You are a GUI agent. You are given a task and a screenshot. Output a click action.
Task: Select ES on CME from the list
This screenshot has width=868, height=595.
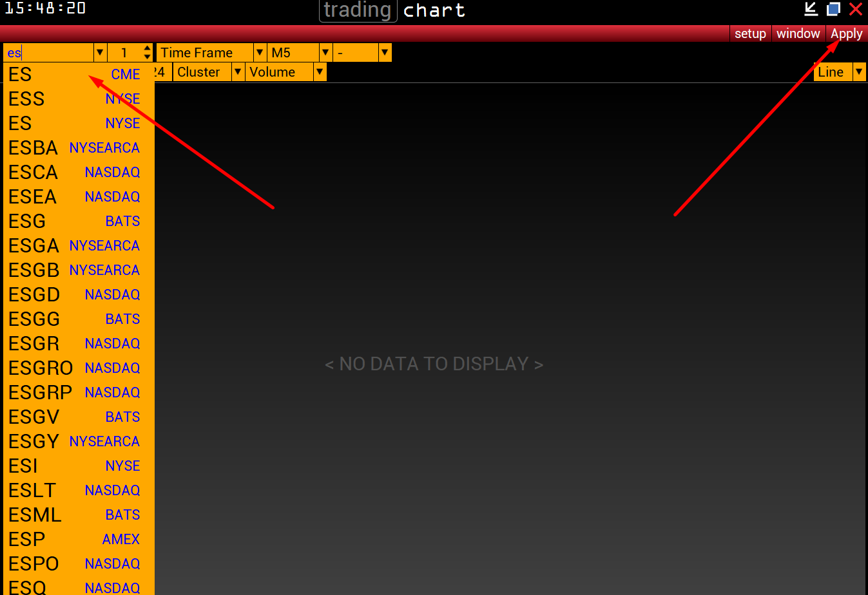[x=74, y=75]
